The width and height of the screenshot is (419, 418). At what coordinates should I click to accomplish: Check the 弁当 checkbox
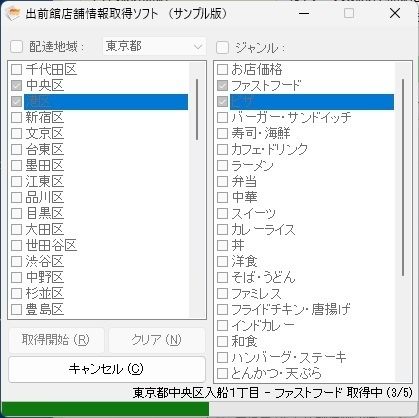pos(222,181)
